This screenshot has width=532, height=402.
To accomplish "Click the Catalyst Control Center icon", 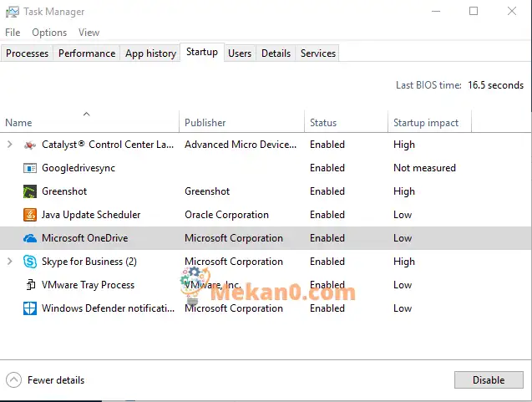I will point(30,145).
